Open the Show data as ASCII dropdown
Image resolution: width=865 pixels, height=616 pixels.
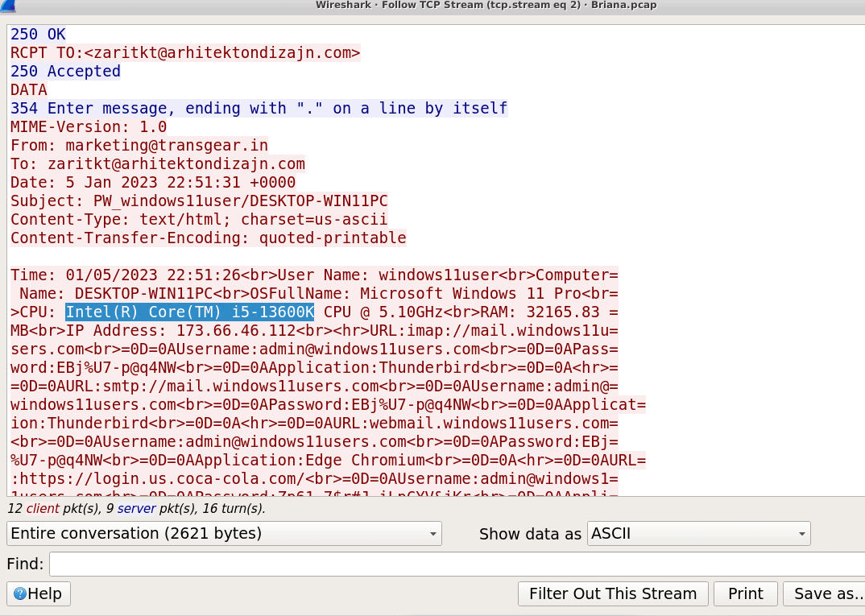(x=698, y=534)
